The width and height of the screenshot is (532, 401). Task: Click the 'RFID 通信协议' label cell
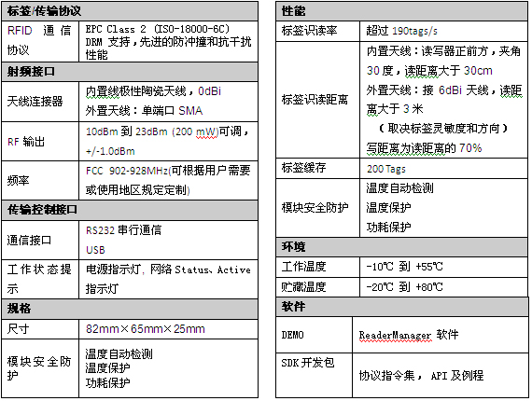[40, 41]
